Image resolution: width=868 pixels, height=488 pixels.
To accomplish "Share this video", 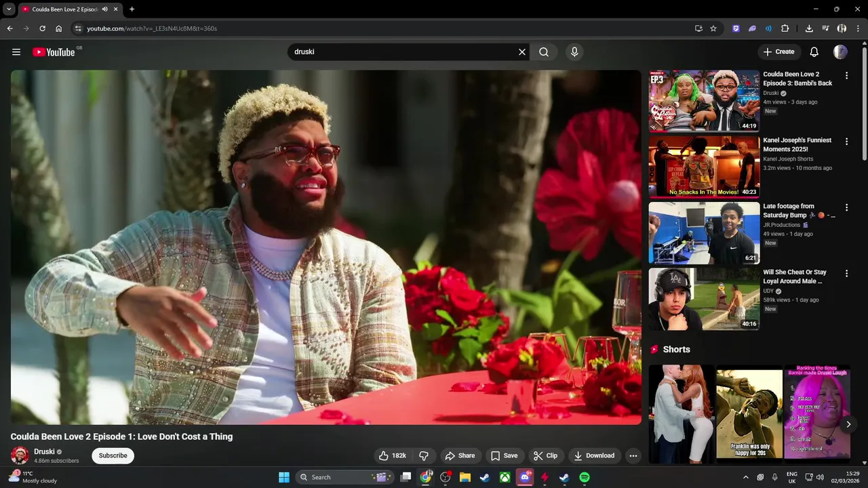I will pos(460,455).
